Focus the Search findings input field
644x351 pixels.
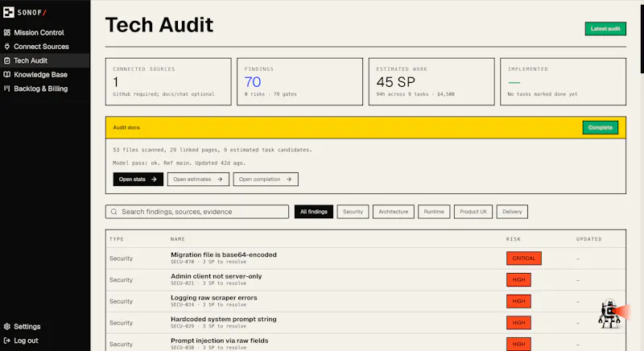197,212
